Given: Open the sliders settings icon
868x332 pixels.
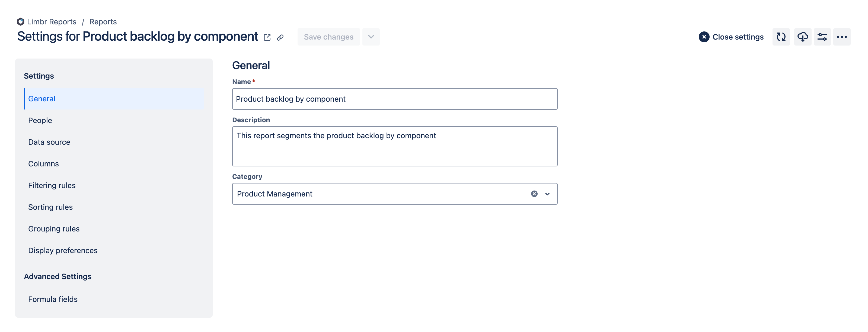Looking at the screenshot, I should coord(822,37).
